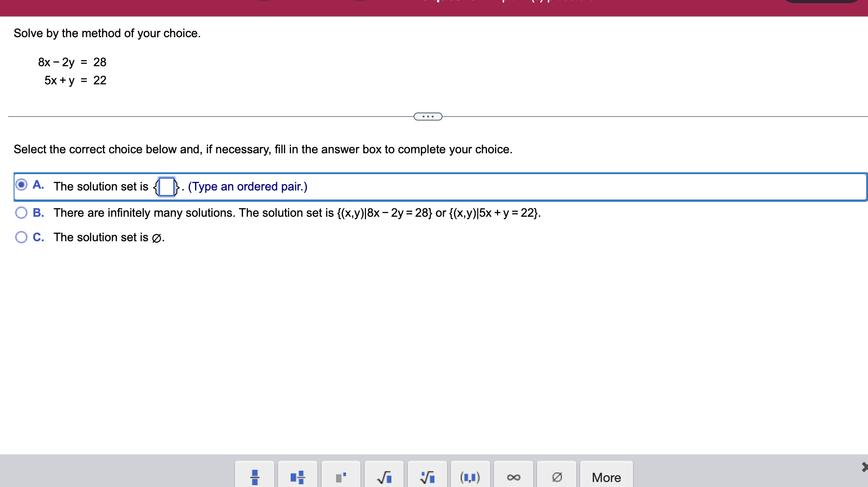This screenshot has height=487, width=868.
Task: Expand the ellipsis divider handle
Action: 428,117
